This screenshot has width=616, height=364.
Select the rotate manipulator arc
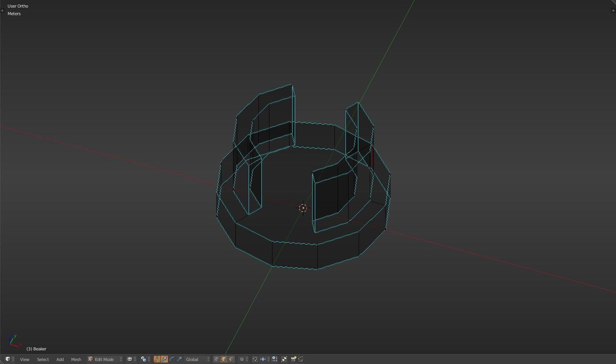[x=172, y=359]
